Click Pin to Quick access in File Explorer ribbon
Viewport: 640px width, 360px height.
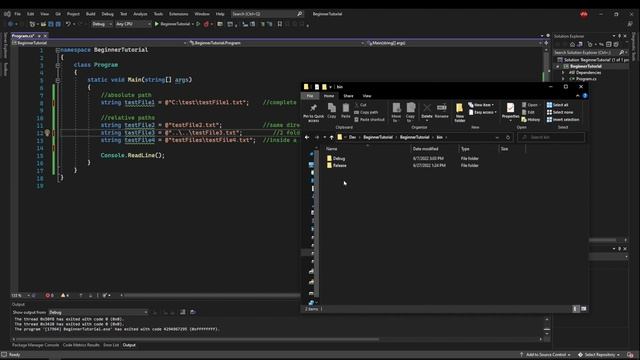click(313, 112)
